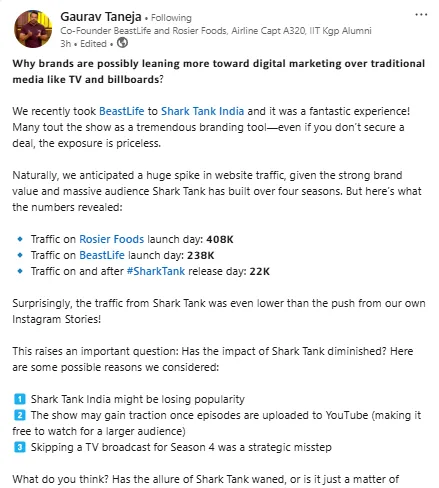
Task: Click the BeastLife link in the traffic list
Action: [102, 255]
